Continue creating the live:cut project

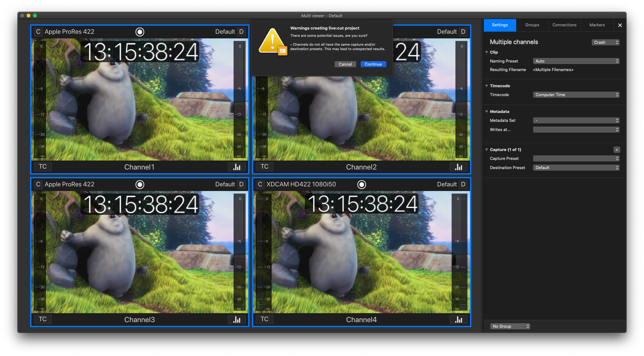(373, 64)
